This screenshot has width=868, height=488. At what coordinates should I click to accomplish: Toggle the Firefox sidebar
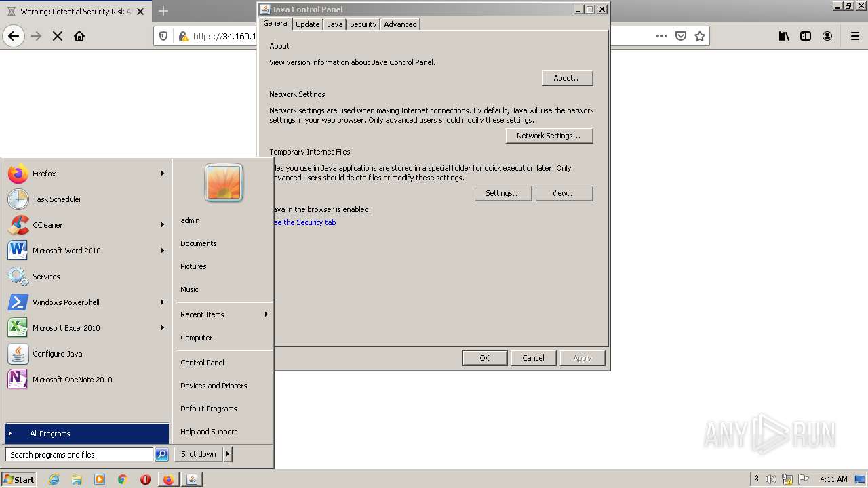click(806, 36)
